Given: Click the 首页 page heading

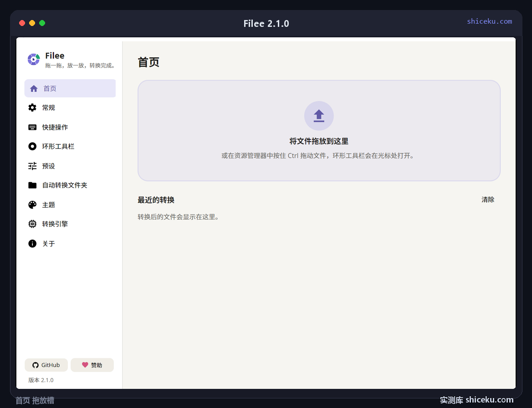Looking at the screenshot, I should pyautogui.click(x=148, y=62).
